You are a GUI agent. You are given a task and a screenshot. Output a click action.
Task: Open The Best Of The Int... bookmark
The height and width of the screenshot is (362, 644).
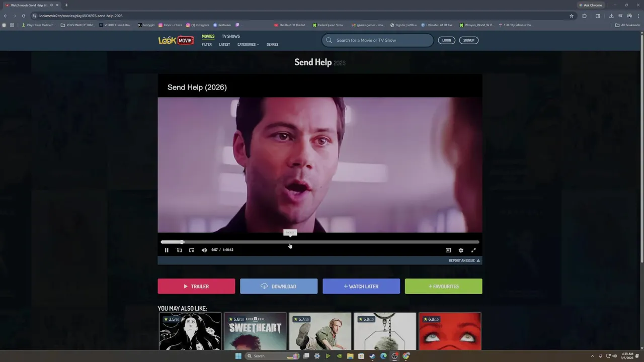(x=290, y=25)
